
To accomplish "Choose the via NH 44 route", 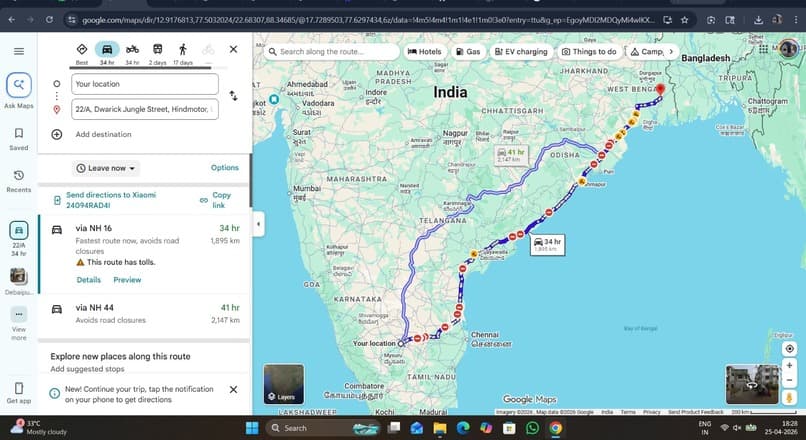I will click(144, 314).
